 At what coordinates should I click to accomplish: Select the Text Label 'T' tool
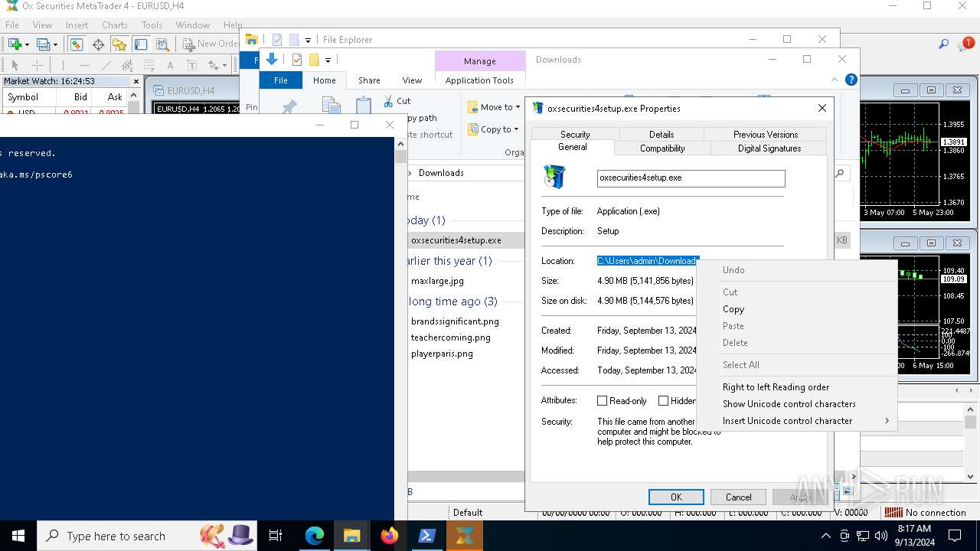pyautogui.click(x=191, y=65)
